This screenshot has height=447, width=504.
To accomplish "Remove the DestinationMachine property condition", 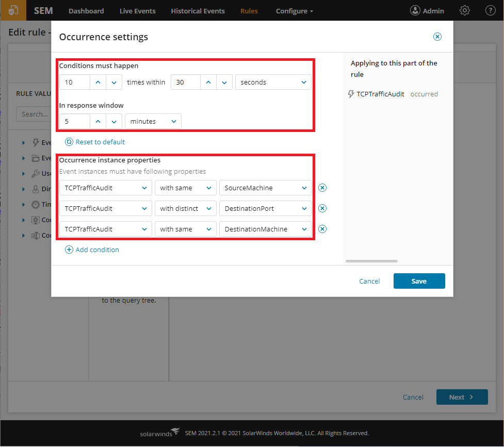I will [x=322, y=229].
